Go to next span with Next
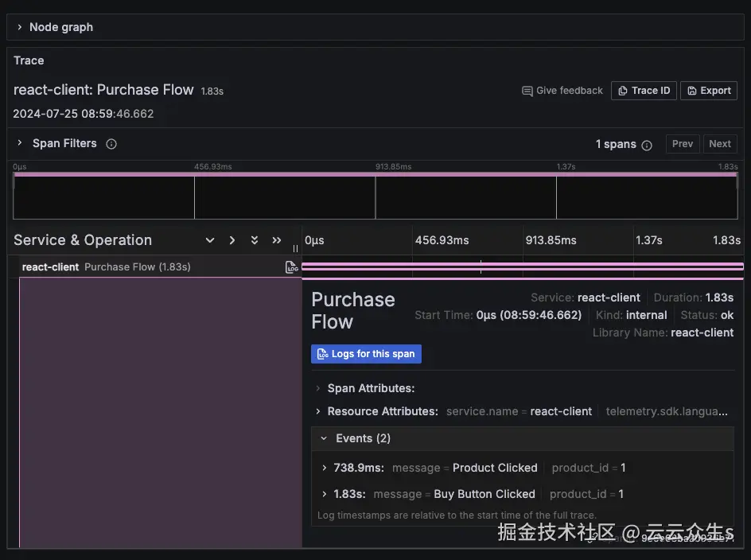751x560 pixels. coord(719,144)
